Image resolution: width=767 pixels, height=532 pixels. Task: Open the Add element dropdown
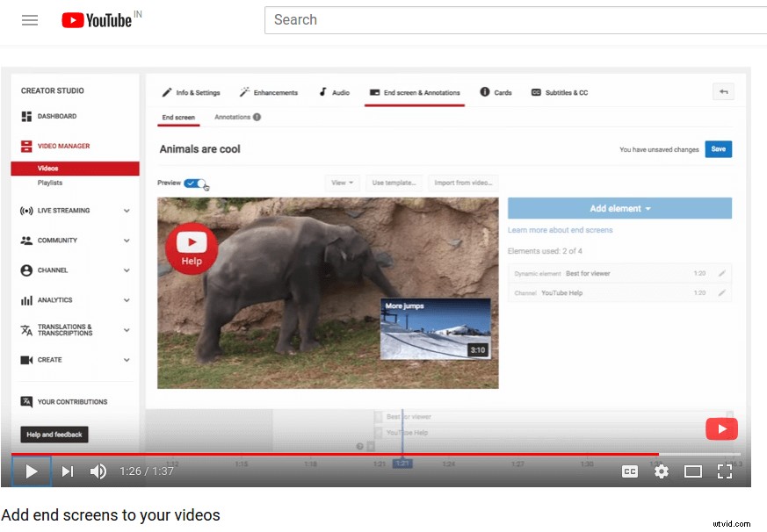click(619, 208)
